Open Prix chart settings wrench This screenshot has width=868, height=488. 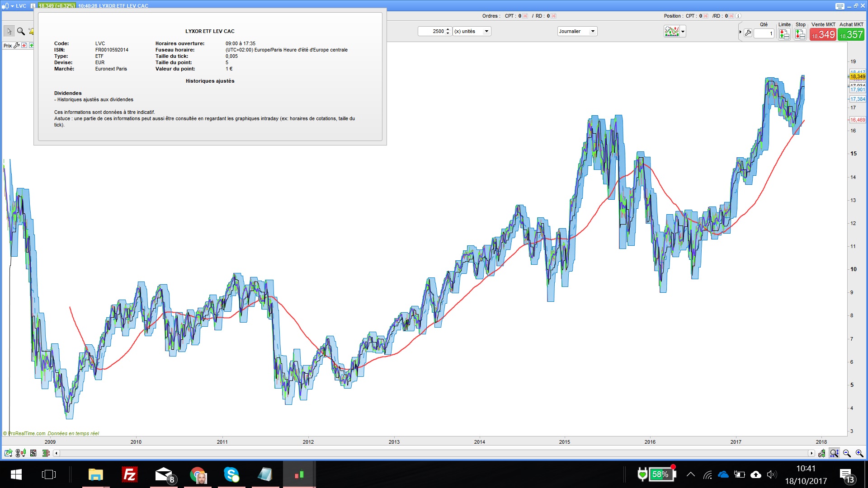pos(17,46)
